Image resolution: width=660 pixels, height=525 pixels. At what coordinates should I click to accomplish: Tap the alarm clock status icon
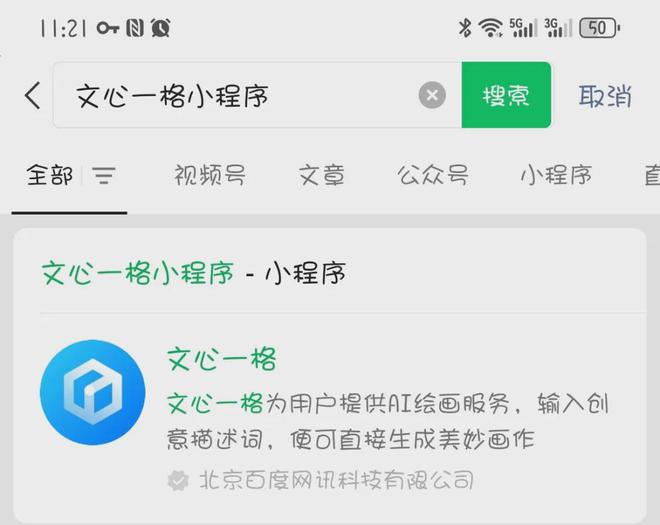point(161,28)
